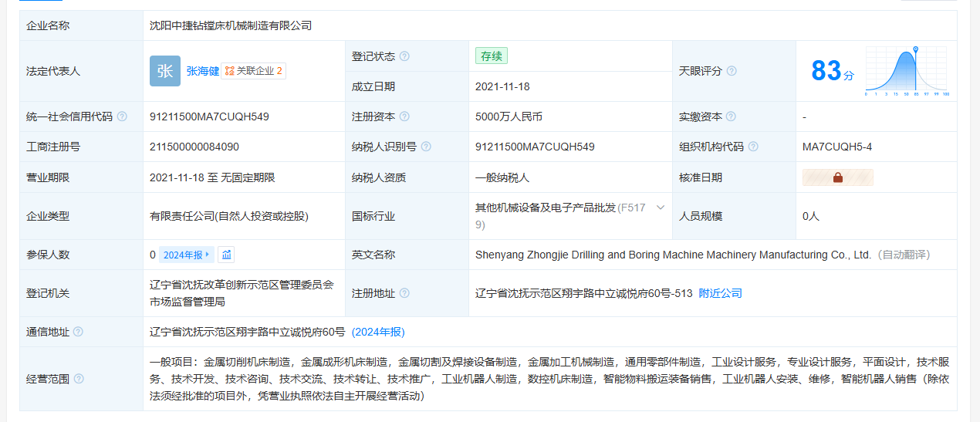The width and height of the screenshot is (980, 422).
Task: Click the founding date 2021-11-18
Action: pyautogui.click(x=502, y=86)
